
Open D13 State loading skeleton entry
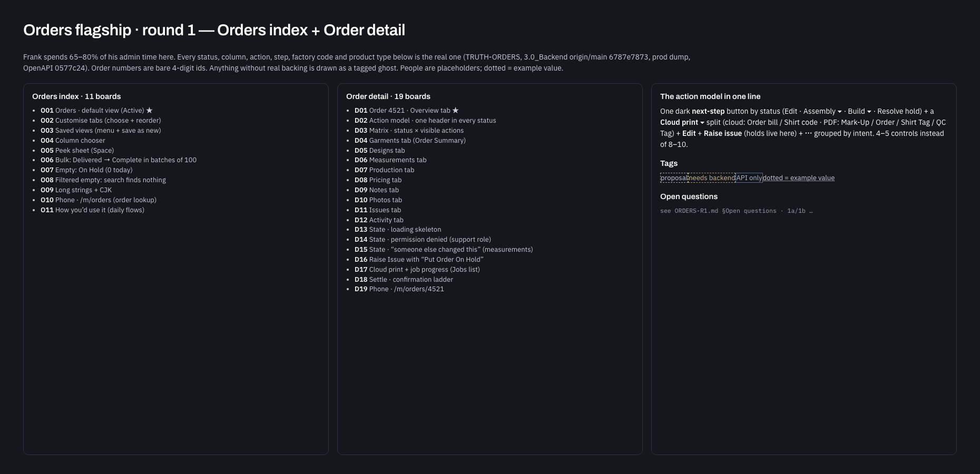pos(398,230)
